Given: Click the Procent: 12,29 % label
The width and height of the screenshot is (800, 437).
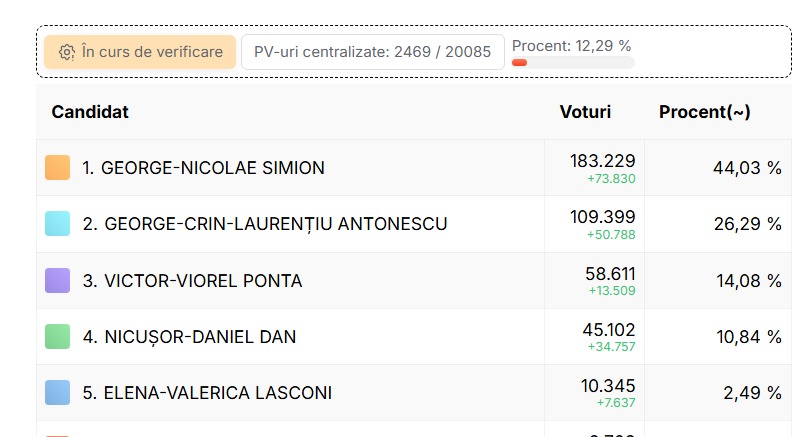Looking at the screenshot, I should [x=571, y=46].
